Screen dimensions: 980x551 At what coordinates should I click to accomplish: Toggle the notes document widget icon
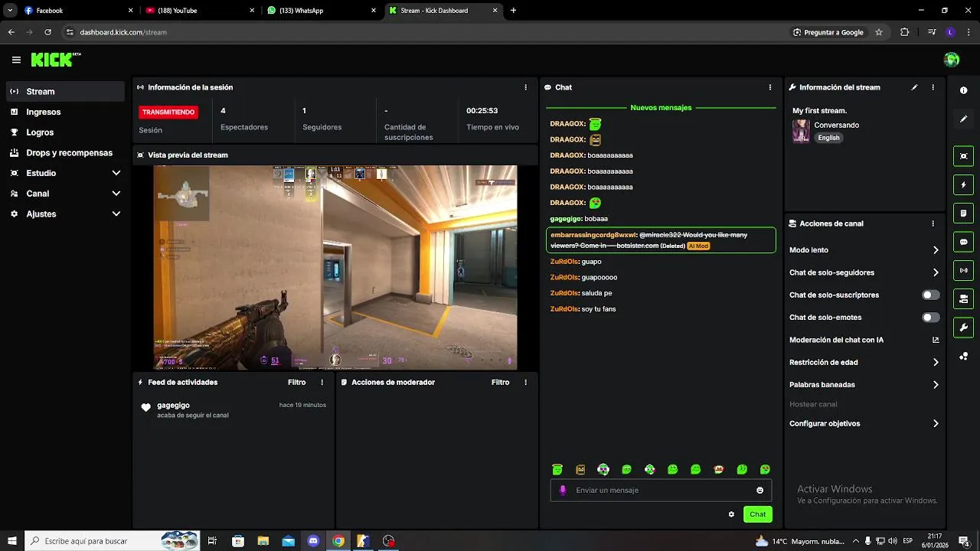pos(964,213)
